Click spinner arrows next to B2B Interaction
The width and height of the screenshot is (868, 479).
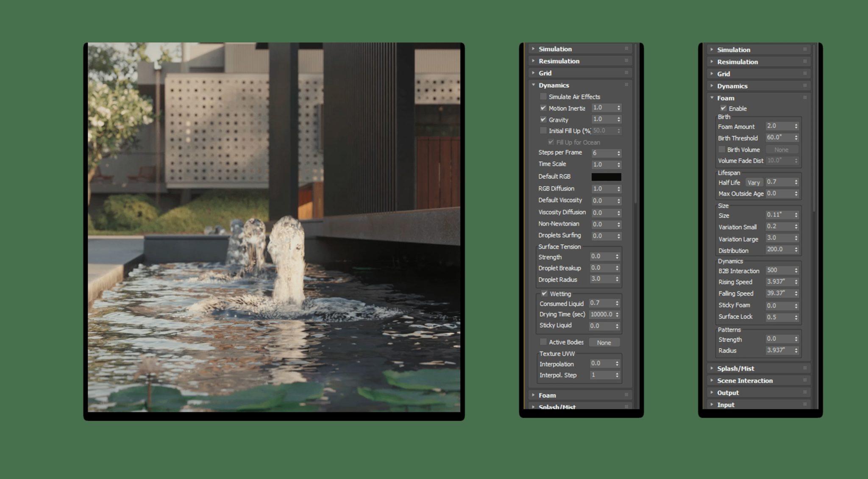pyautogui.click(x=796, y=270)
